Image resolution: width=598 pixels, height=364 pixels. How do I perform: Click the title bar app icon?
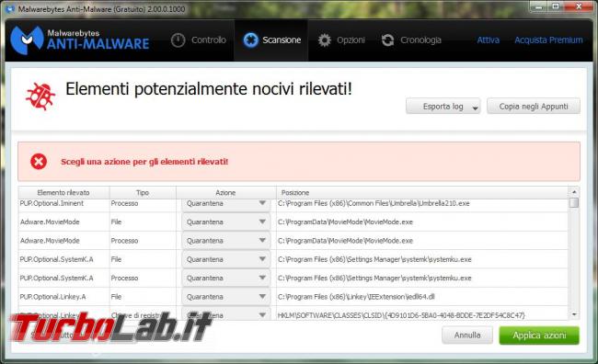point(10,9)
